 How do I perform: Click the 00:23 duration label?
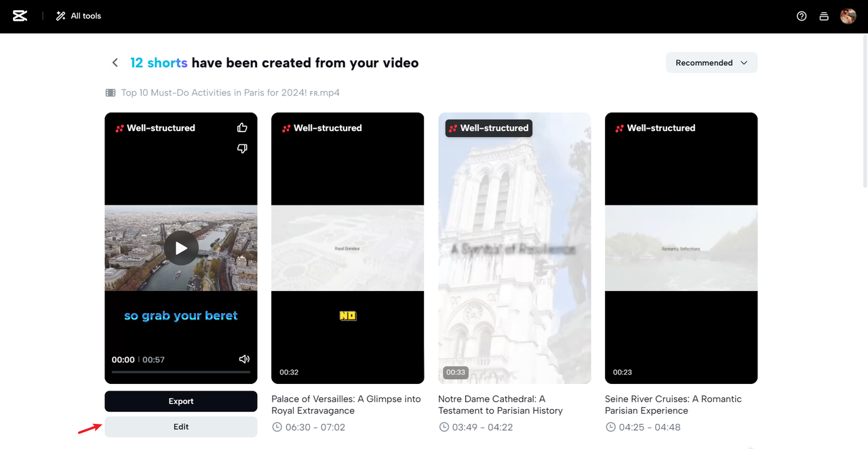[623, 372]
